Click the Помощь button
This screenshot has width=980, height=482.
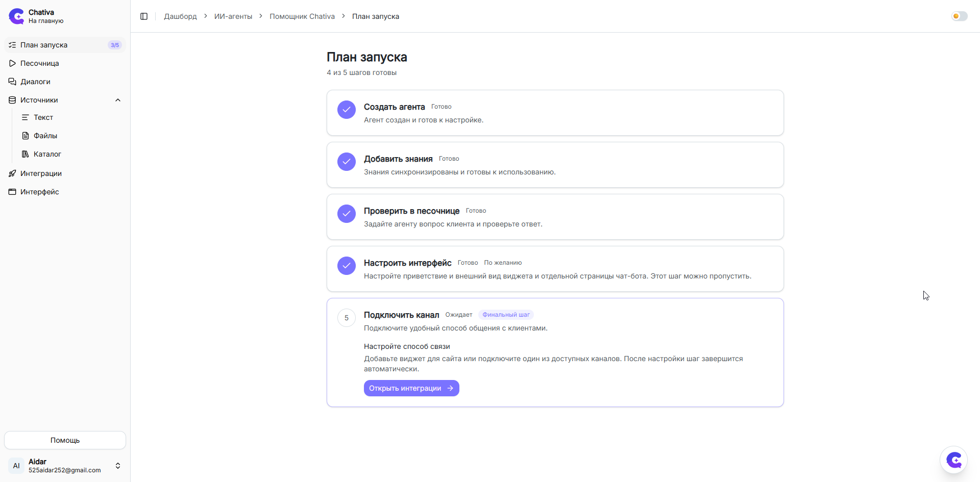tap(65, 440)
